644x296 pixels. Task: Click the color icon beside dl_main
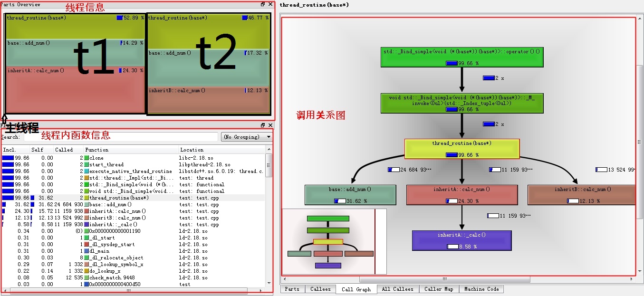point(87,251)
